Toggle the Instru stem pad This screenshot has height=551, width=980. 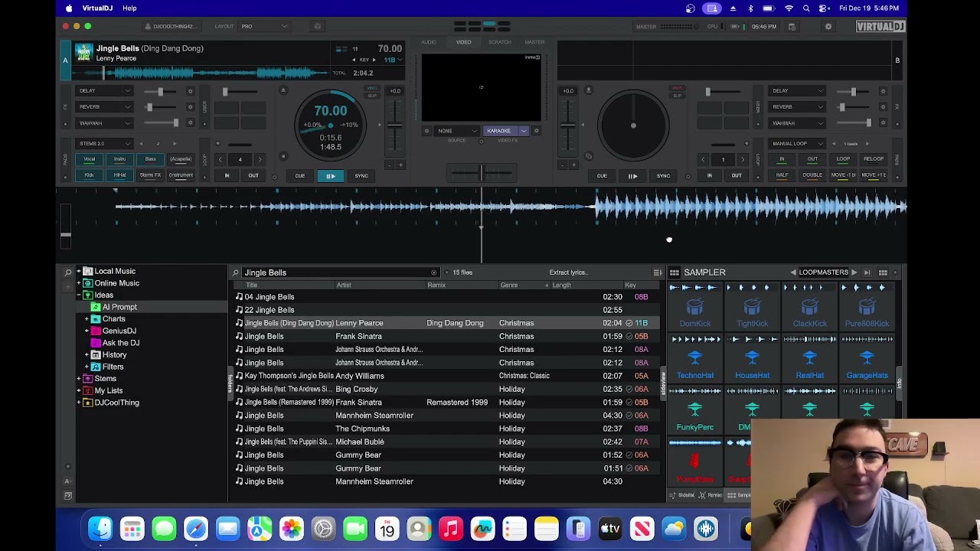point(119,159)
